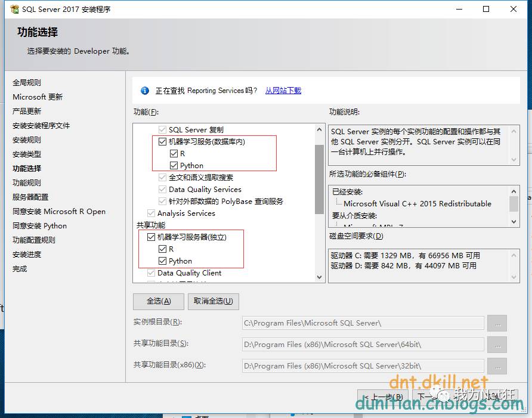The image size is (532, 418).
Task: Click 驱动器 D disk space line
Action: (x=404, y=266)
